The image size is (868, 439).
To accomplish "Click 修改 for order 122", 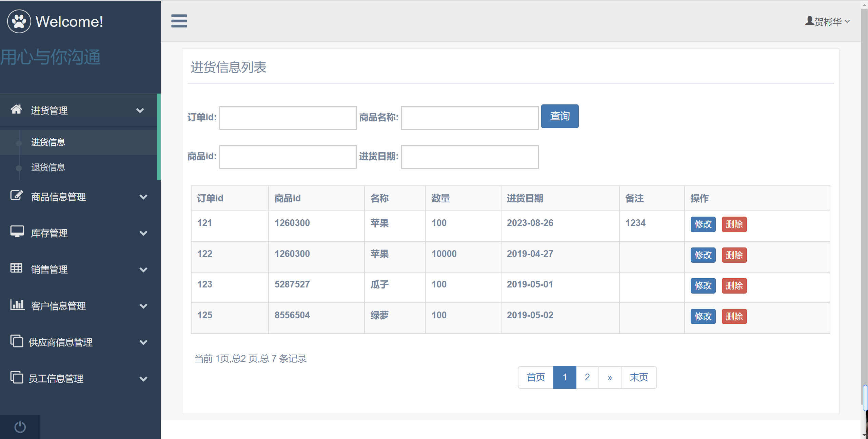I will [703, 255].
